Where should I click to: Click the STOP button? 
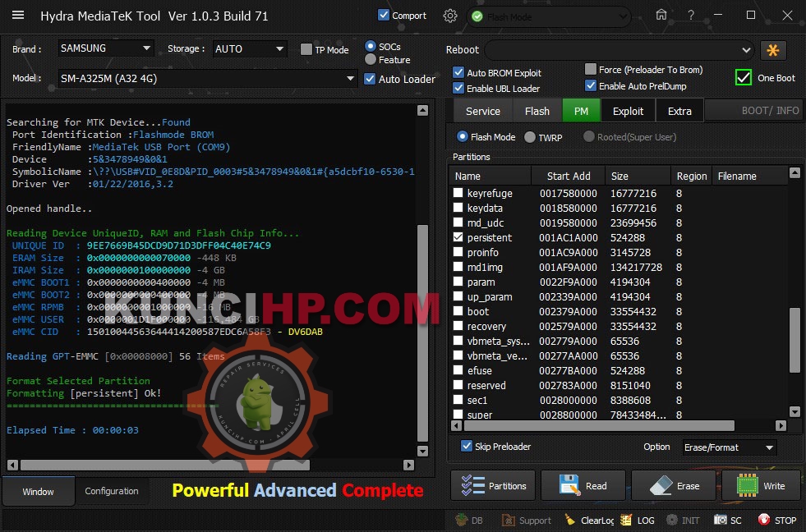(x=777, y=521)
